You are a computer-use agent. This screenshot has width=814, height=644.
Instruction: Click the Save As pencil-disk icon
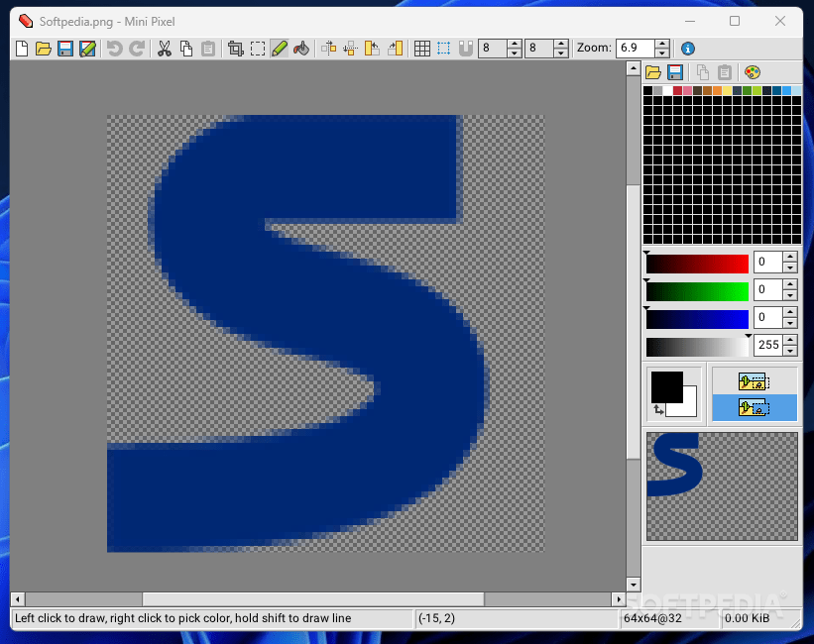pyautogui.click(x=87, y=49)
